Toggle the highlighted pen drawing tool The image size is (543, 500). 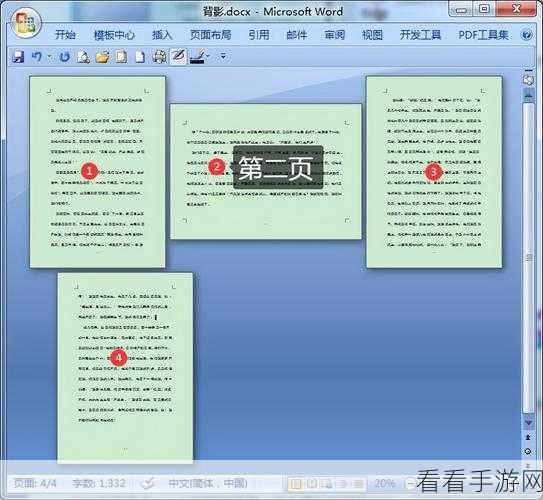[178, 56]
